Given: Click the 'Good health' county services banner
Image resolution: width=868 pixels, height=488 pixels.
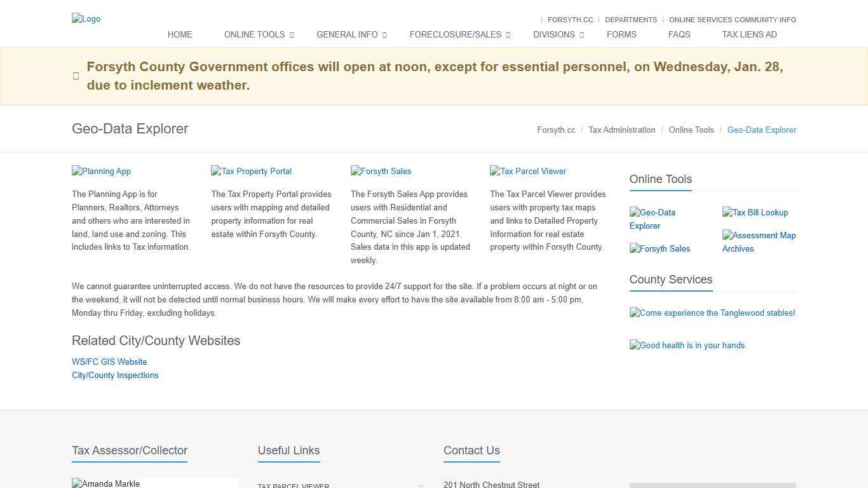Looking at the screenshot, I should tap(688, 345).
